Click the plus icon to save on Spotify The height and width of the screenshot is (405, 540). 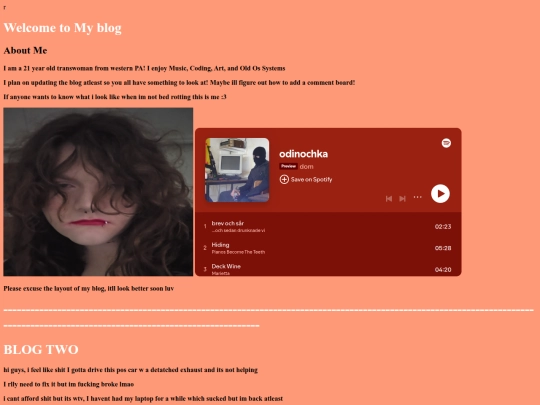point(284,179)
